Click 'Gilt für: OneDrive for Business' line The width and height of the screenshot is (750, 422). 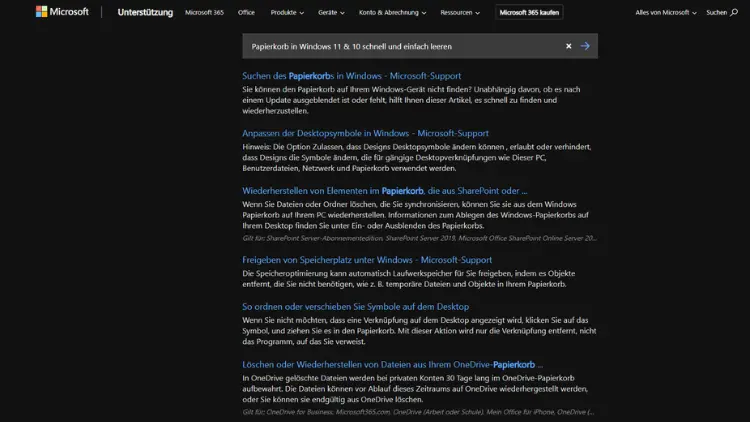[x=419, y=411]
